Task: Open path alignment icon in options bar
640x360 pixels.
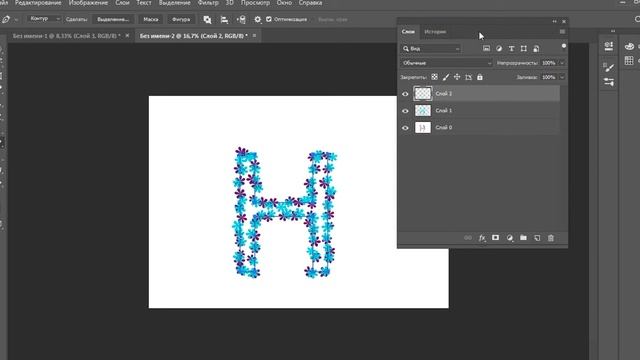Action: click(x=224, y=19)
